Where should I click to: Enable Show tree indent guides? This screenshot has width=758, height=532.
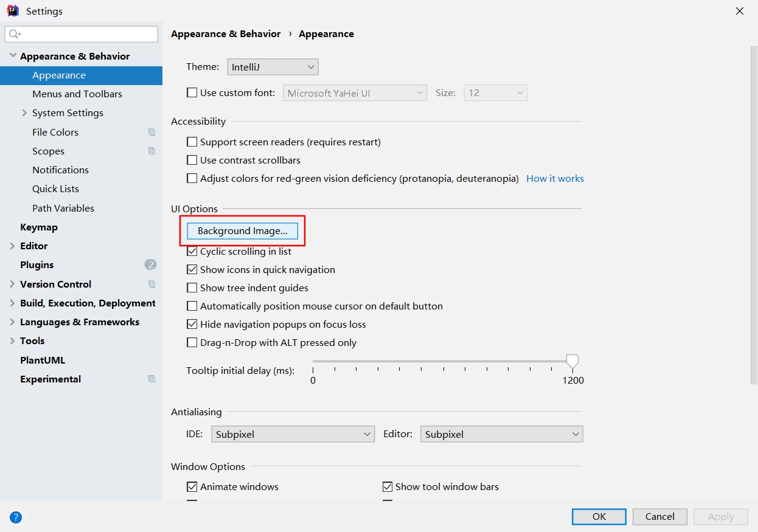click(192, 288)
